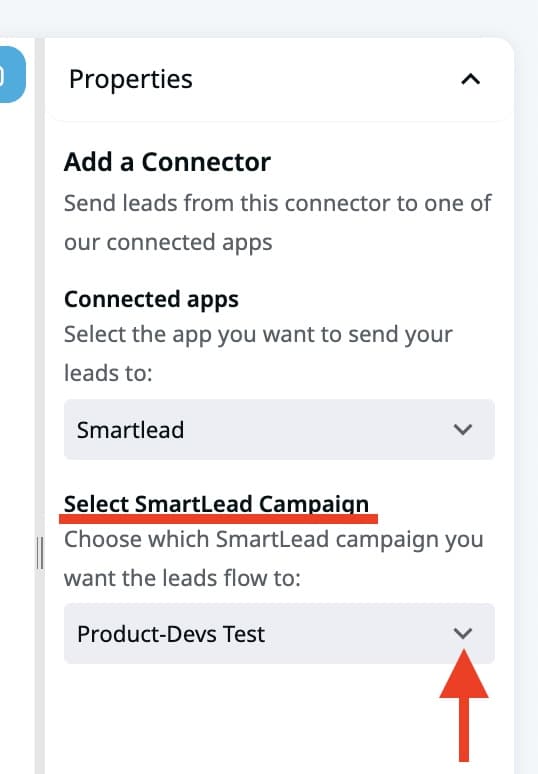Open the Product-Devs Test campaign dropdown
This screenshot has height=774, width=538.
[279, 633]
